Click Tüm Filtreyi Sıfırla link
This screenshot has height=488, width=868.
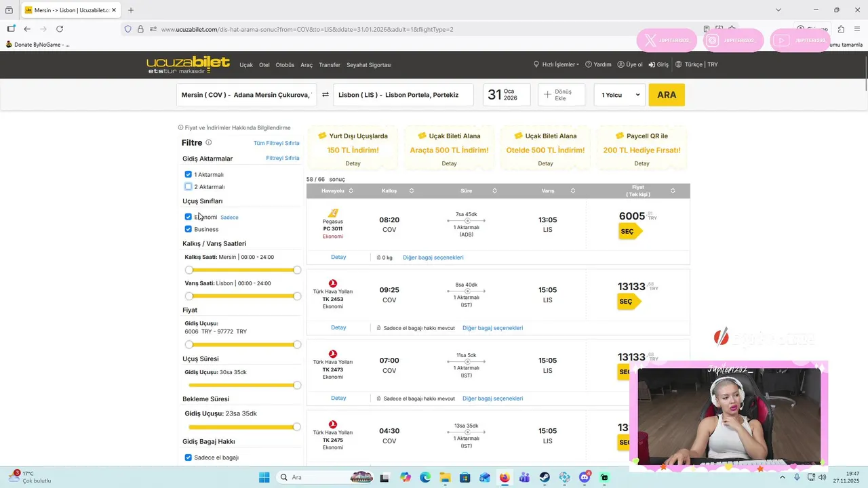click(x=276, y=143)
